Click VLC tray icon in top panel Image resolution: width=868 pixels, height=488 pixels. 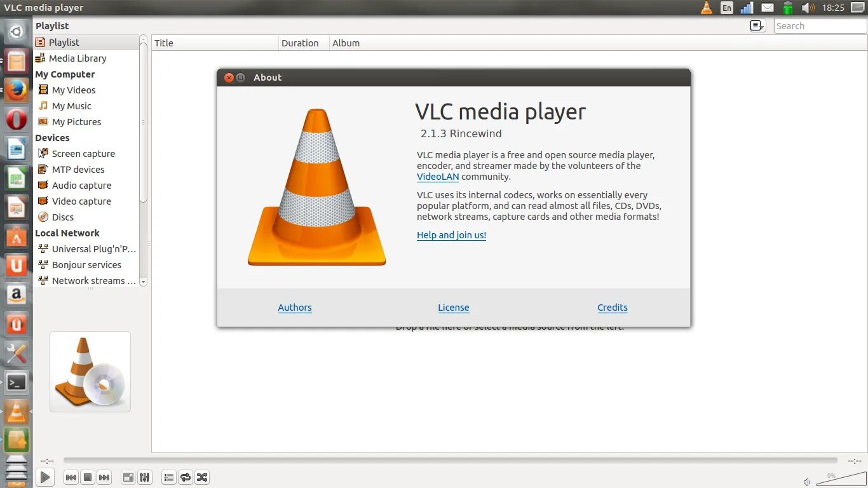pos(707,8)
